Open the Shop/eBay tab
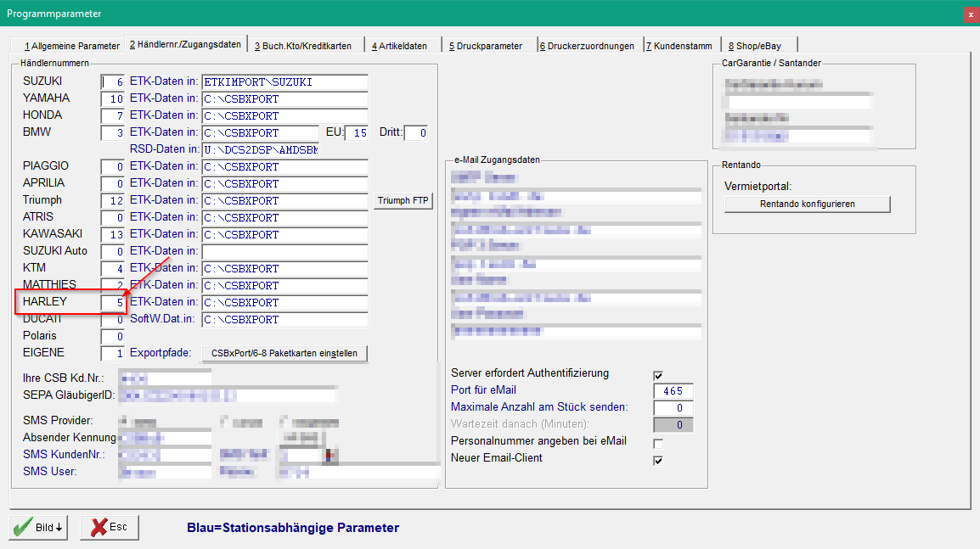The image size is (980, 549). coord(755,46)
